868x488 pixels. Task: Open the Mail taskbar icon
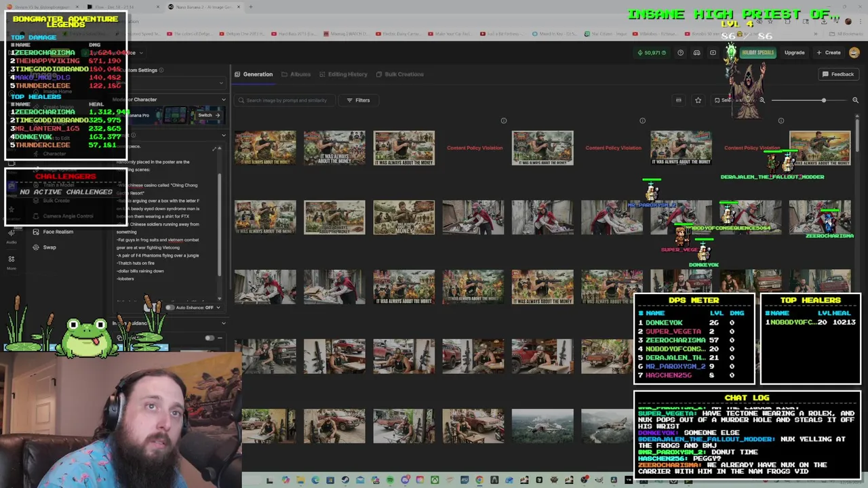(360, 481)
